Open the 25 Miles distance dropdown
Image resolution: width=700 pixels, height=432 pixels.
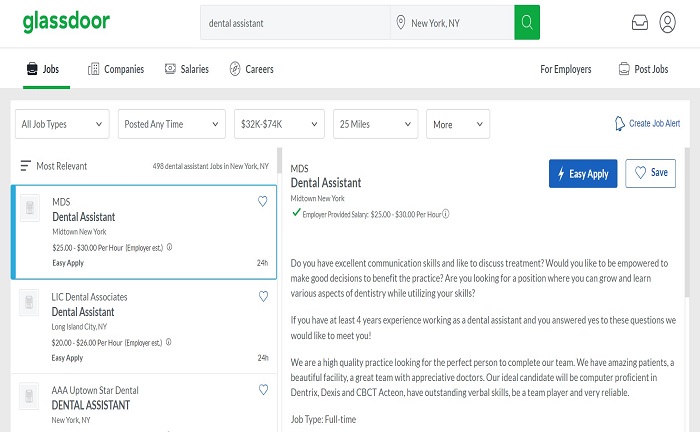point(375,124)
